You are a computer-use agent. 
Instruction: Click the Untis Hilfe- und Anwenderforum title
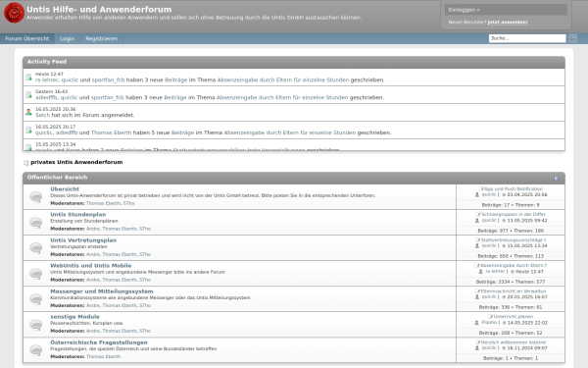coord(99,10)
